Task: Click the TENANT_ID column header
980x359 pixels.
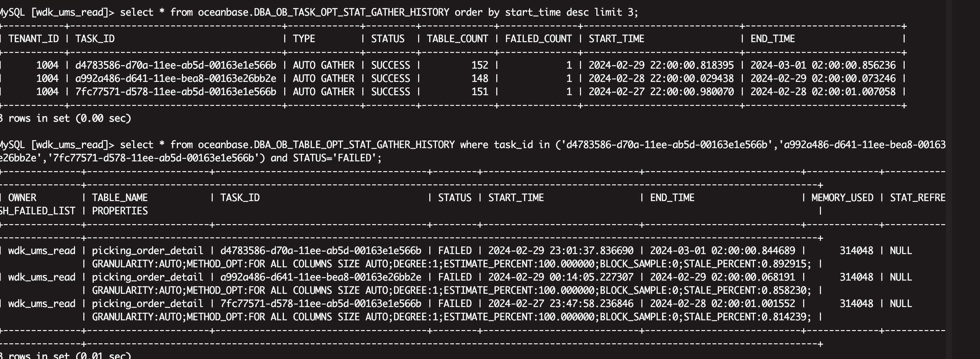Action: [x=33, y=39]
